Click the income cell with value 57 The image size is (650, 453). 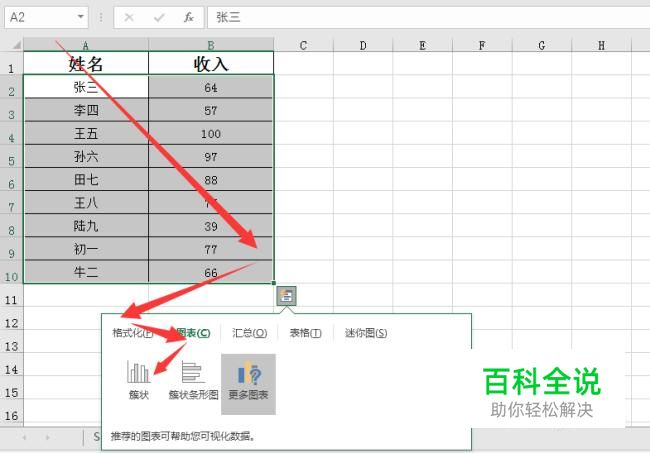coord(211,110)
